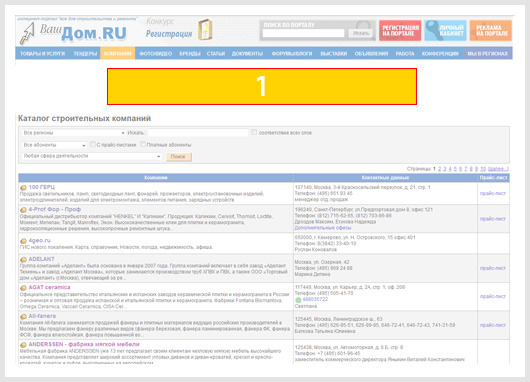This screenshot has width=530, height=382.
Task: Open the Фото/Видео menu item
Action: point(155,53)
